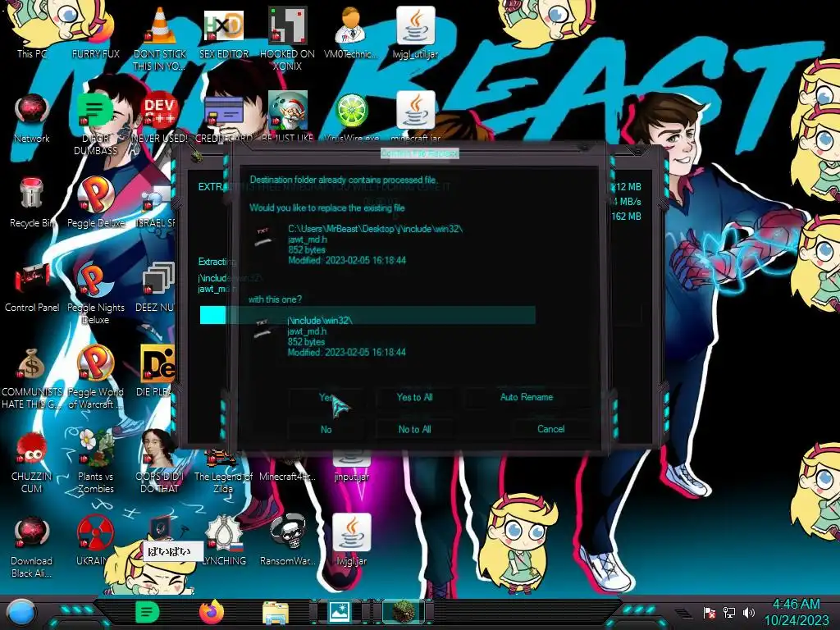The height and width of the screenshot is (630, 840).
Task: Select Auto Rename in the replace dialog
Action: 526,398
